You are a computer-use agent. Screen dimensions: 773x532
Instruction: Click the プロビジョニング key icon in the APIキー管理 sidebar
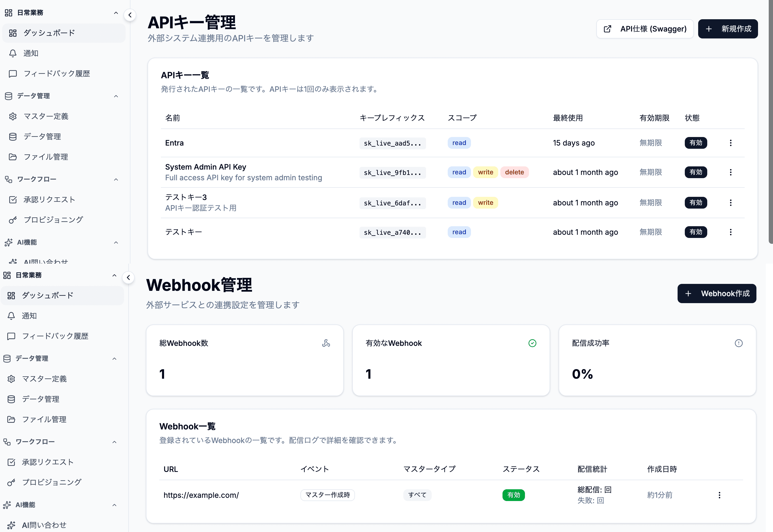13,220
